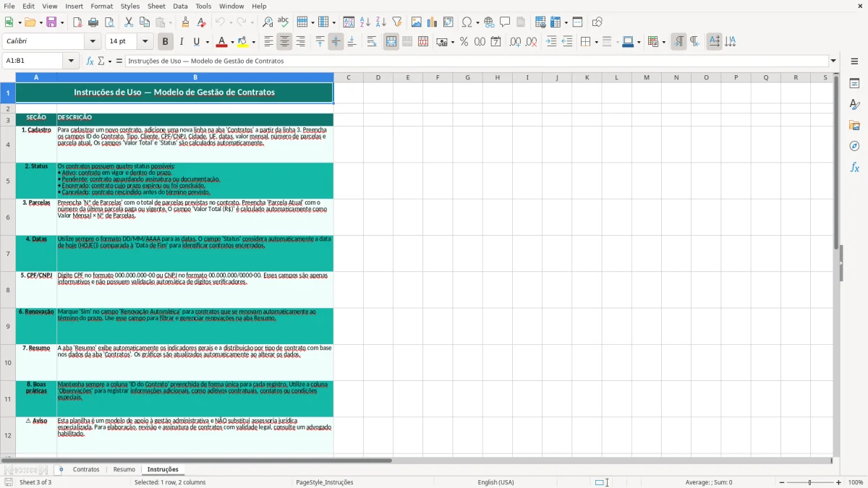Select column header C
This screenshot has height=488, width=868.
point(348,77)
